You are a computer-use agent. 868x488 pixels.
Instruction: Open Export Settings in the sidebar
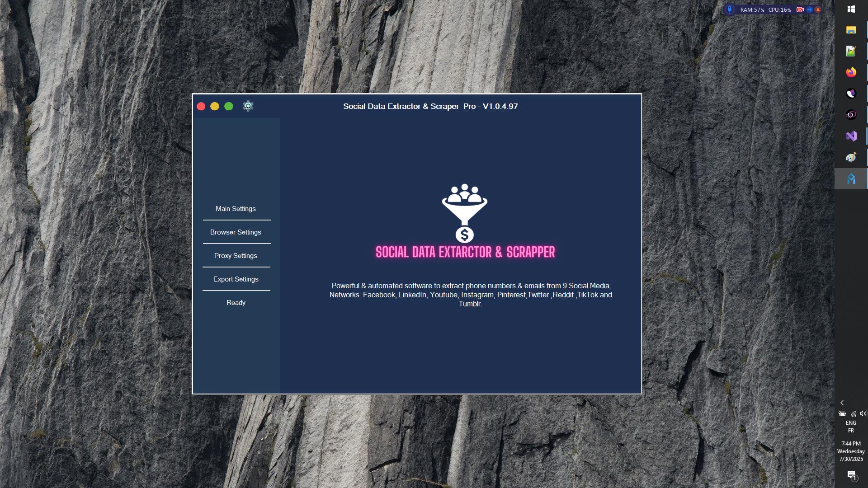[x=236, y=279]
